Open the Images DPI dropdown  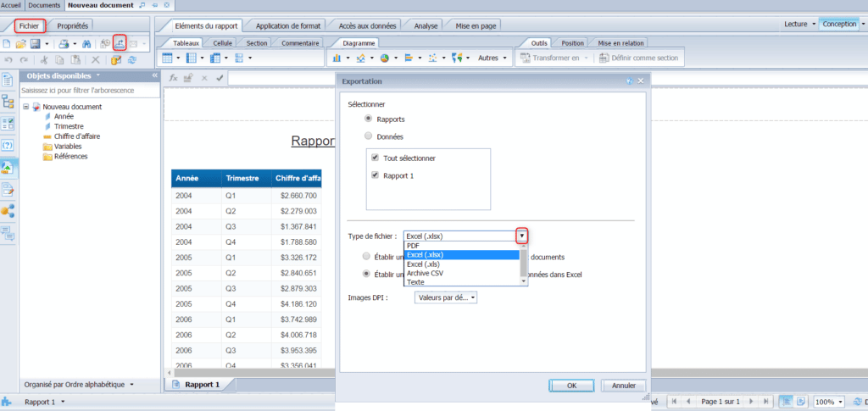pos(446,297)
